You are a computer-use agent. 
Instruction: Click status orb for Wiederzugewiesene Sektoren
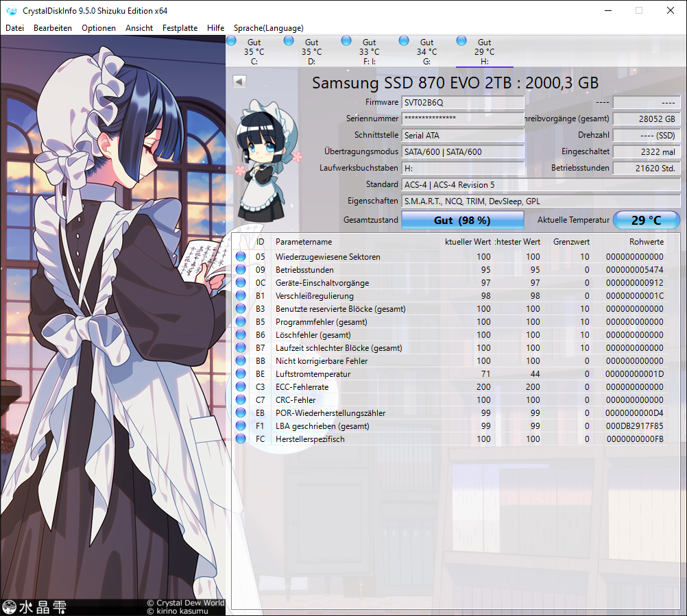click(241, 256)
